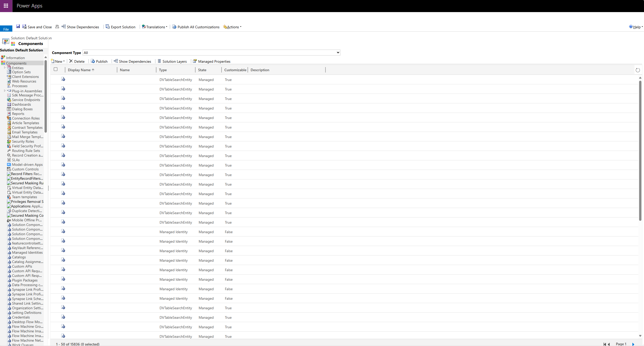Open the Actions menu

pos(233,27)
